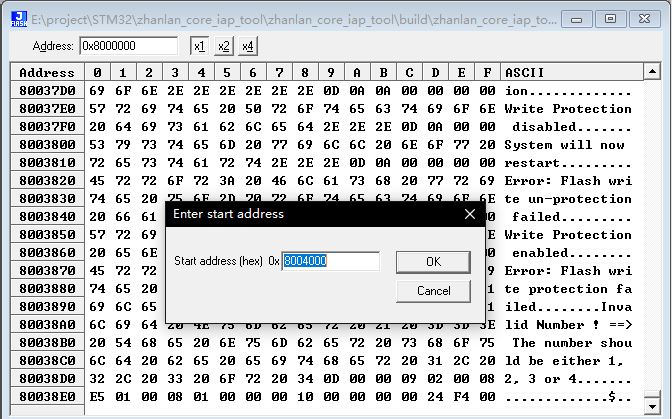
Task: Select address row 8003860
Action: tap(47, 252)
